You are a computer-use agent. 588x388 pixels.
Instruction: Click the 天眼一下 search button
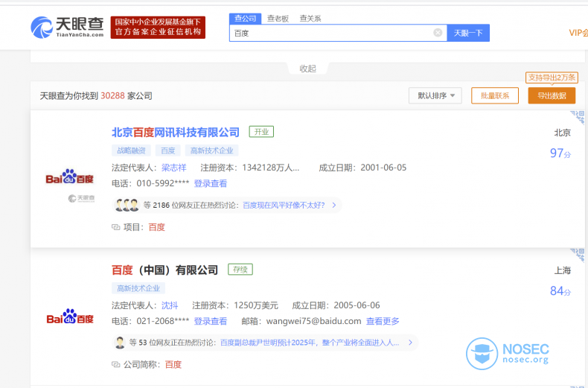click(468, 33)
